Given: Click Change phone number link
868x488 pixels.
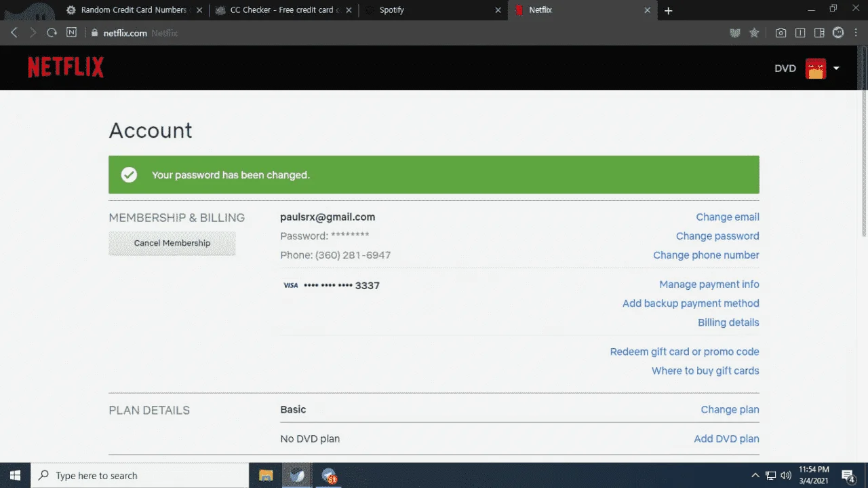Looking at the screenshot, I should [706, 255].
